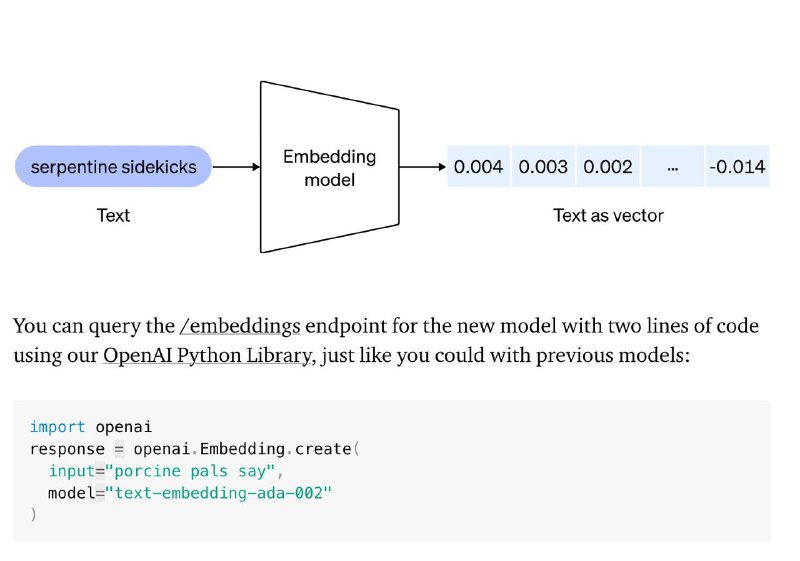Click the response variable in code

click(x=67, y=449)
